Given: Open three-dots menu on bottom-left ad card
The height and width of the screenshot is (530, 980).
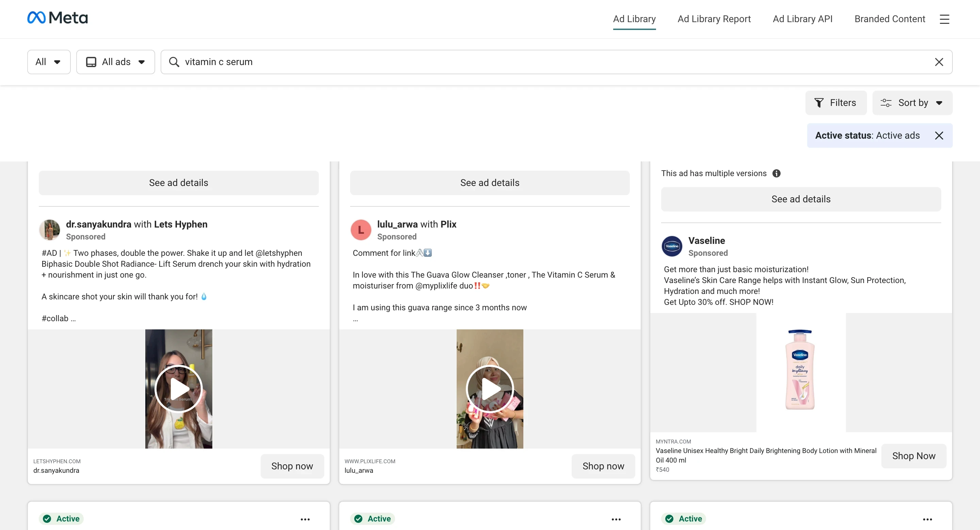Looking at the screenshot, I should pyautogui.click(x=305, y=519).
